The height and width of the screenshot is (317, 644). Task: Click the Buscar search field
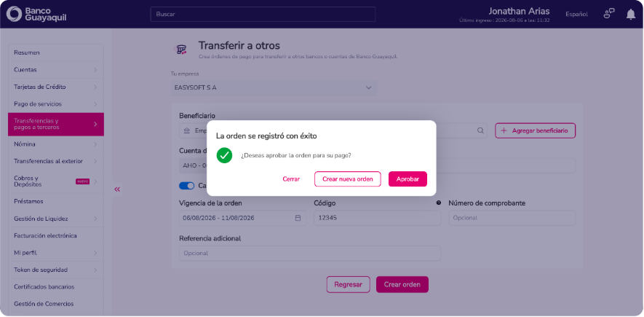pos(263,14)
